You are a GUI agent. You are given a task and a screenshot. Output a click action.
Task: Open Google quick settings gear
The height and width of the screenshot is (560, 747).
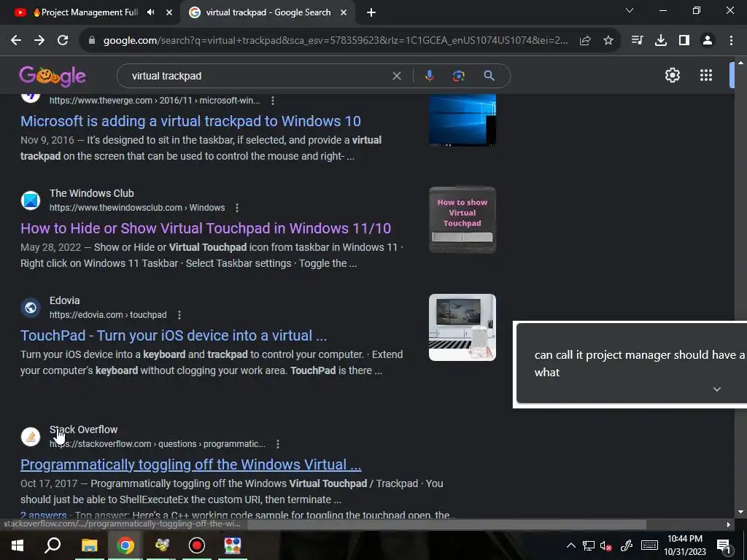click(672, 75)
